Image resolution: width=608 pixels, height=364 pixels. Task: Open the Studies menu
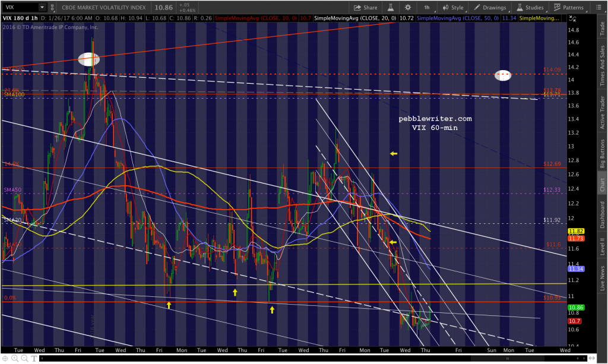click(530, 7)
